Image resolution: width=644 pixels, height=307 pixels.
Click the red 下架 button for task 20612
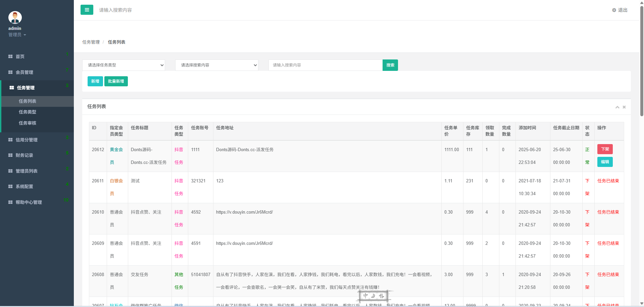pyautogui.click(x=605, y=149)
